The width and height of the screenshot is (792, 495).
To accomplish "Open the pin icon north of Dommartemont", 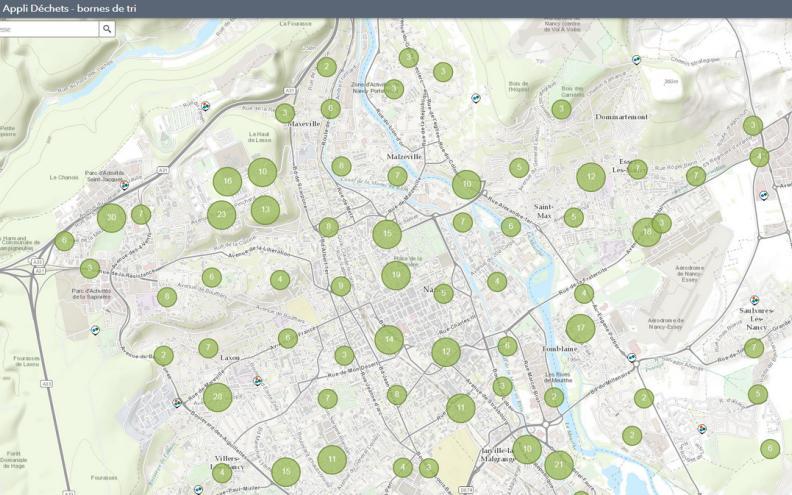I will click(x=637, y=59).
